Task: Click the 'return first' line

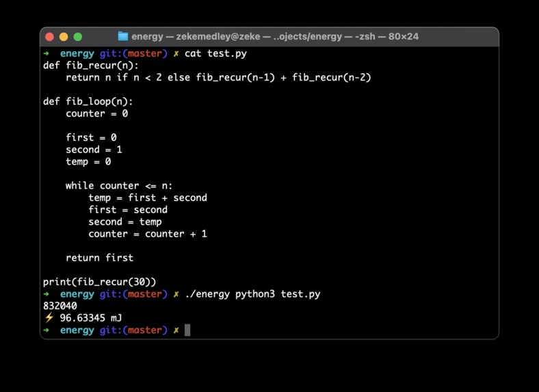Action: point(99,258)
